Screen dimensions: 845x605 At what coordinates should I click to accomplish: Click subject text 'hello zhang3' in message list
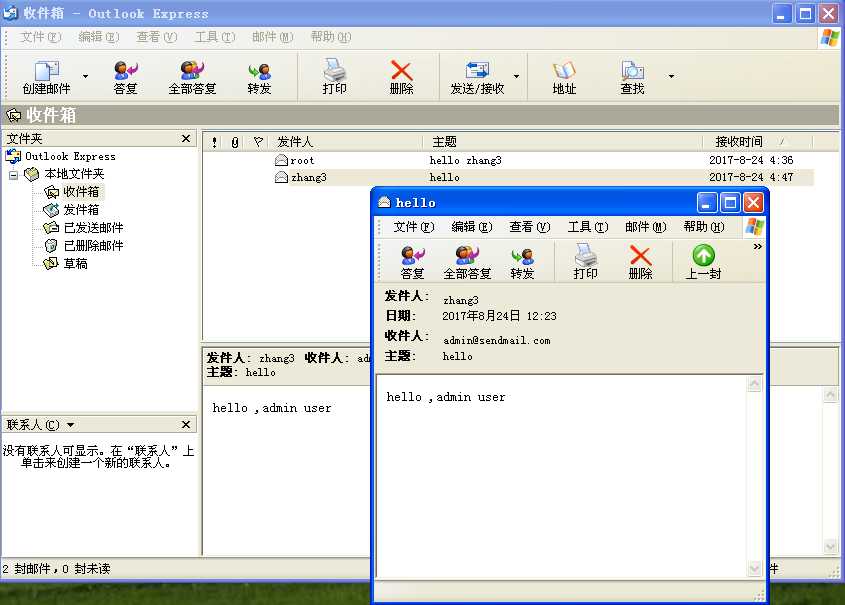point(465,161)
